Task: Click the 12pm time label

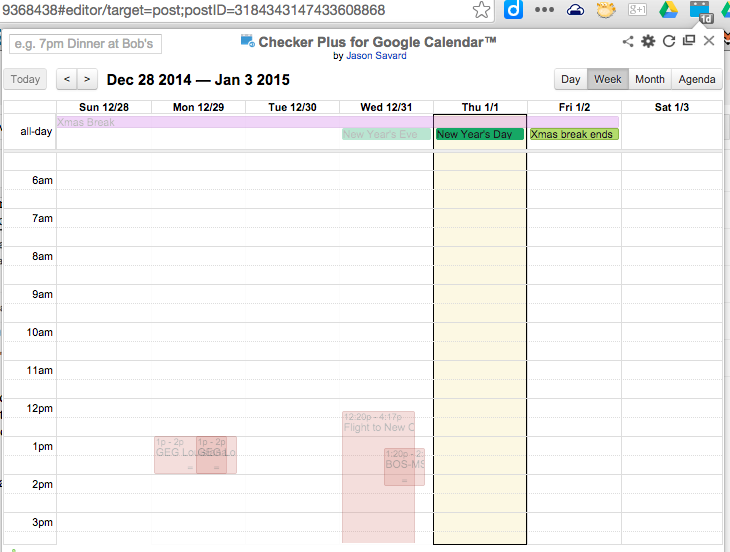Action: 39,408
